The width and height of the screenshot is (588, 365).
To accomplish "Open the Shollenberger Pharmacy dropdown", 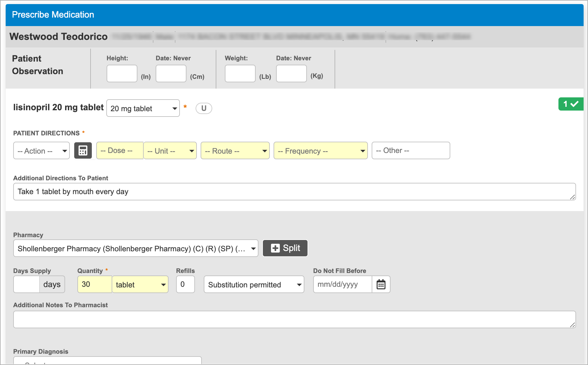I will tap(136, 248).
